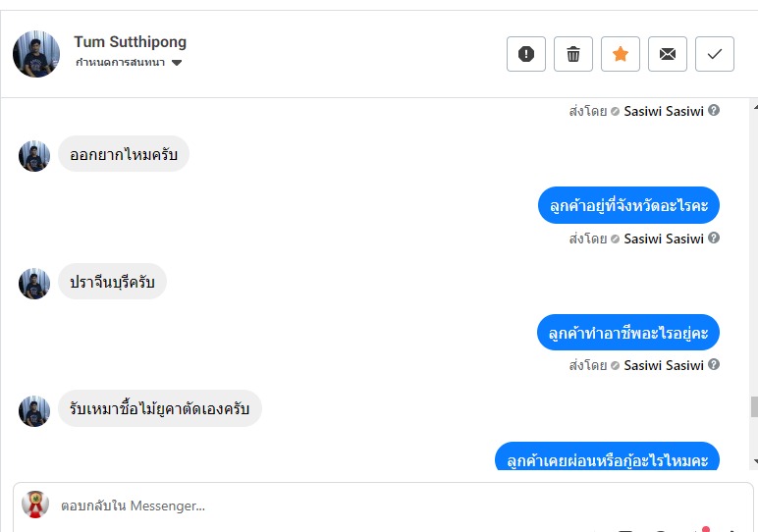Toggle unread status with envelope icon
This screenshot has height=532, width=758.
668,54
